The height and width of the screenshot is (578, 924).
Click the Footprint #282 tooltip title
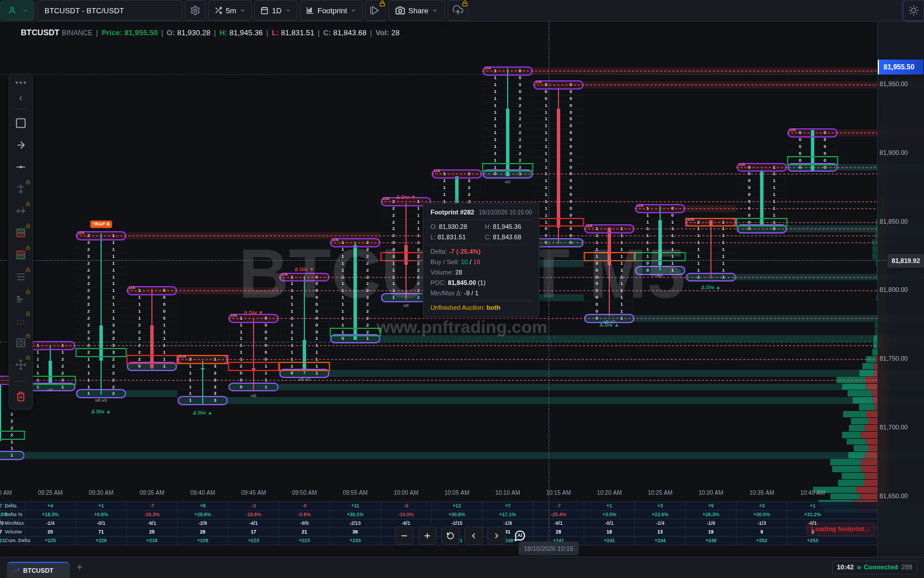452,212
